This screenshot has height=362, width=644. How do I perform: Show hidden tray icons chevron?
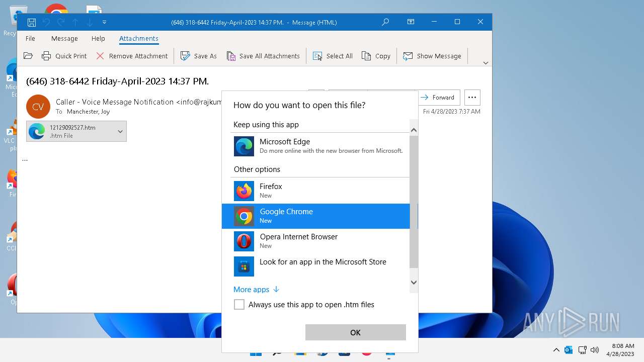click(x=556, y=350)
